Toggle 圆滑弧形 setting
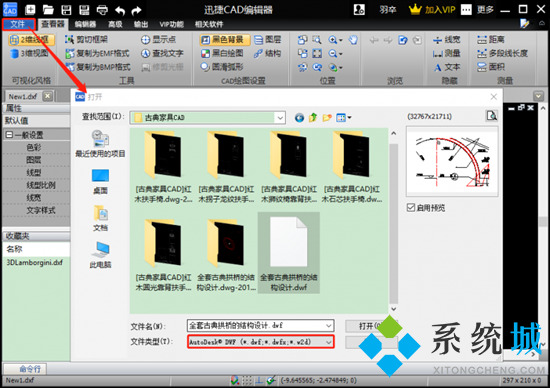The height and width of the screenshot is (388, 550). [222, 67]
